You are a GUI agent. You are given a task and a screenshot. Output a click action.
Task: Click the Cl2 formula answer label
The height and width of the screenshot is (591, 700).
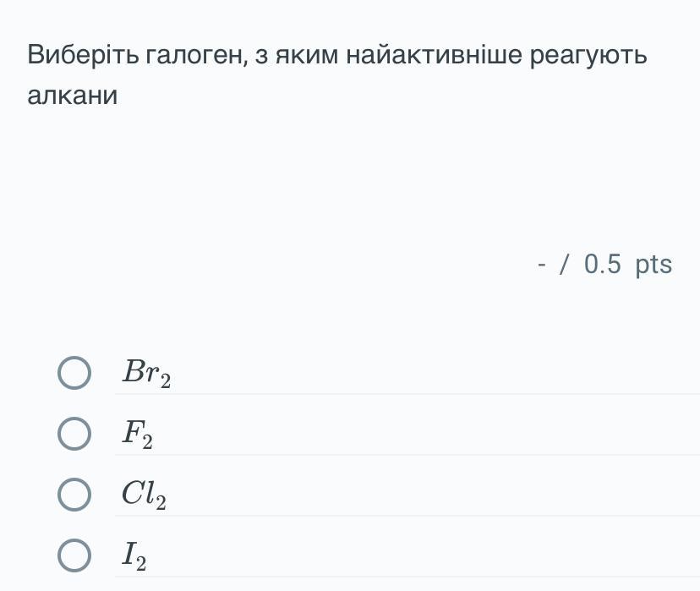(144, 495)
